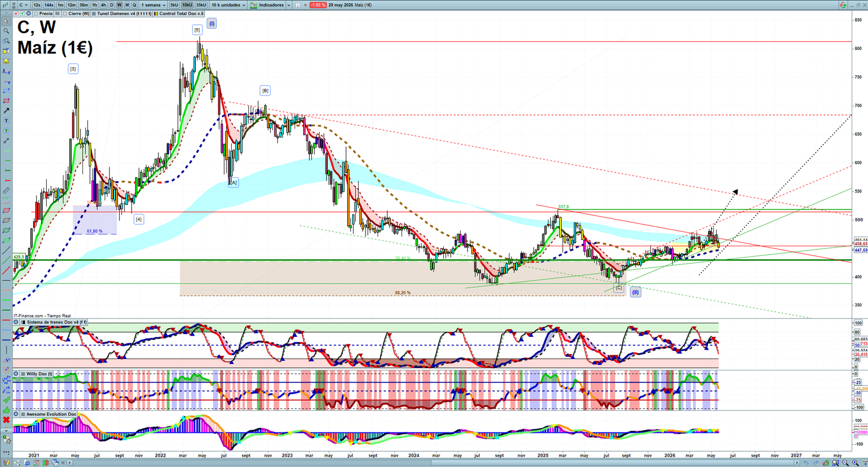
Task: Select the 35kU units preset
Action: pos(201,5)
